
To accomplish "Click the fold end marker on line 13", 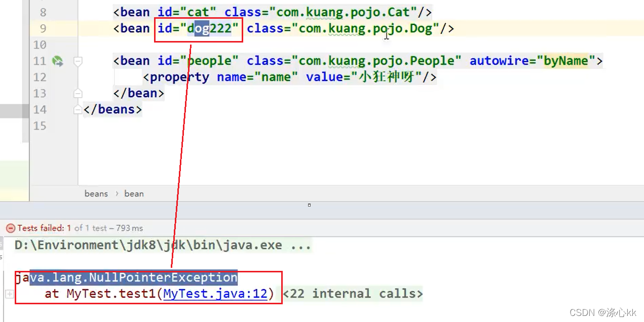I will click(x=78, y=93).
